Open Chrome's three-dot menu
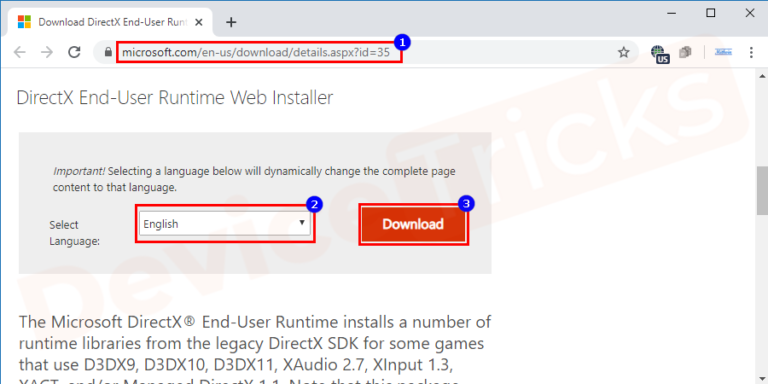768x384 pixels. coord(751,52)
